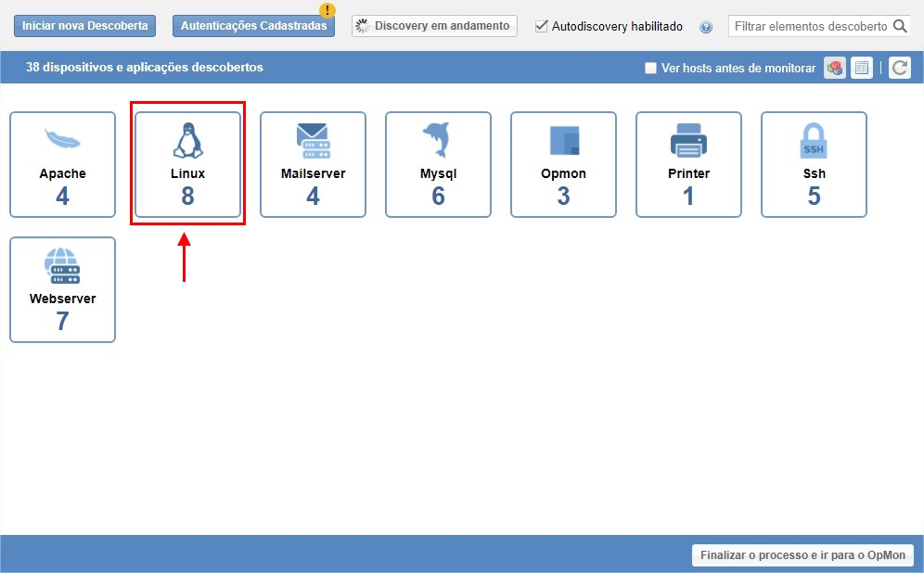The height and width of the screenshot is (573, 924).
Task: Select the Opmon tile
Action: coord(563,165)
